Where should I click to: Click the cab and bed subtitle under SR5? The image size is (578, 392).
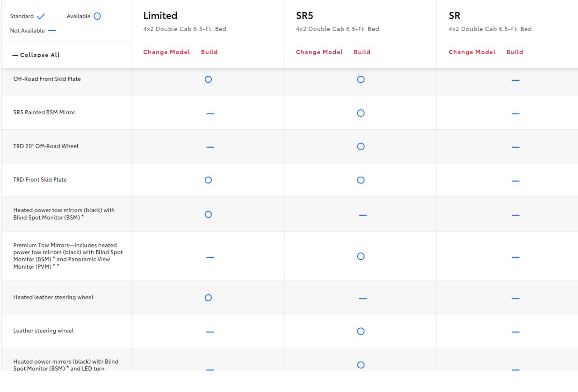point(338,29)
